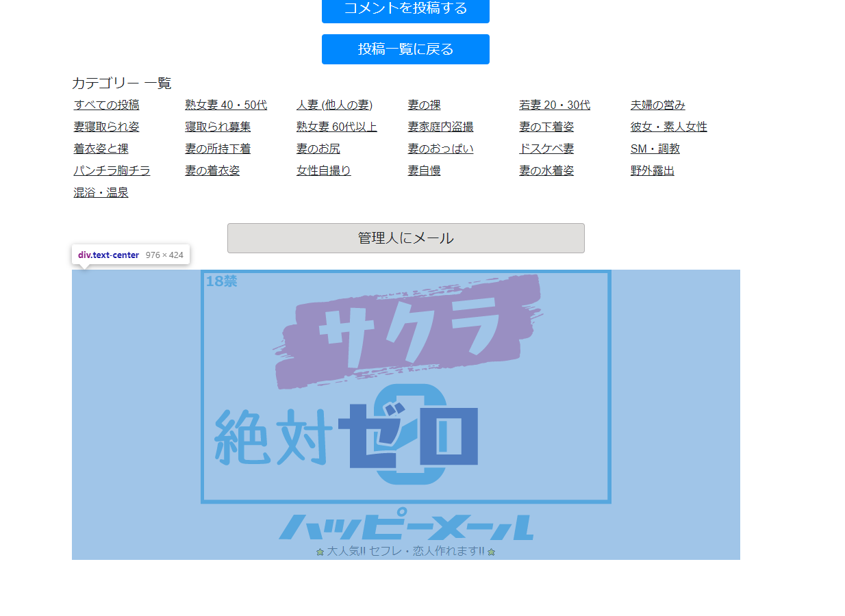Open the ハッピーメール banner advertisement
Viewport: 845px width, 616px height.
pos(405,414)
